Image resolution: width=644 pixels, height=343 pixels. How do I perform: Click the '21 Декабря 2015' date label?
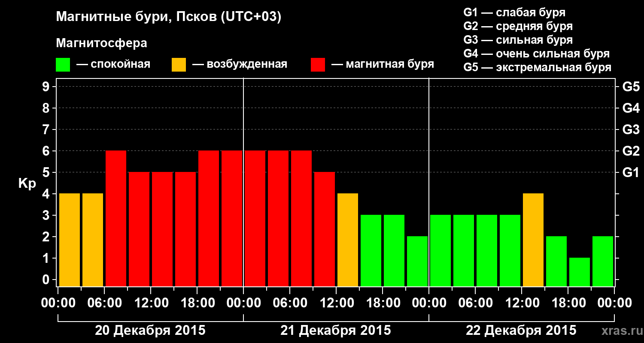336,331
